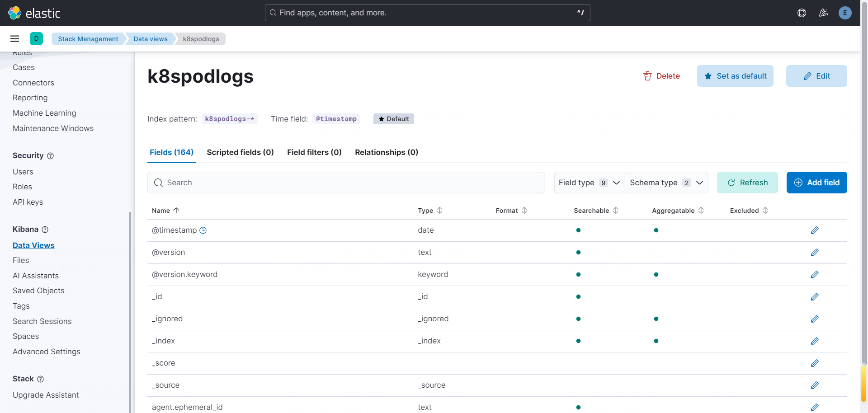
Task: Click the Kibana section help icon
Action: coord(45,230)
